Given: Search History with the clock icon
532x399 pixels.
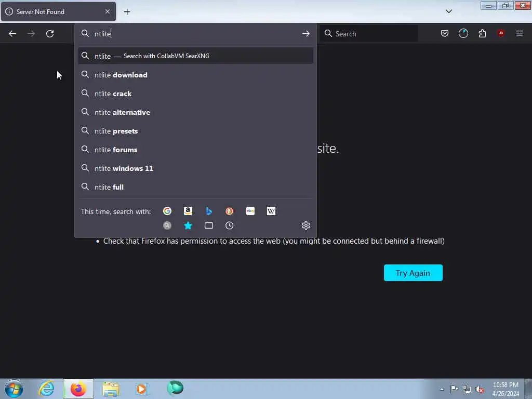Looking at the screenshot, I should (229, 225).
